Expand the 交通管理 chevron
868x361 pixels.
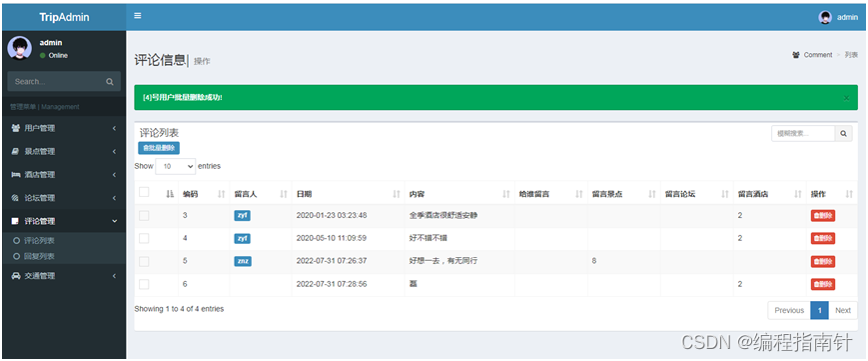click(114, 276)
